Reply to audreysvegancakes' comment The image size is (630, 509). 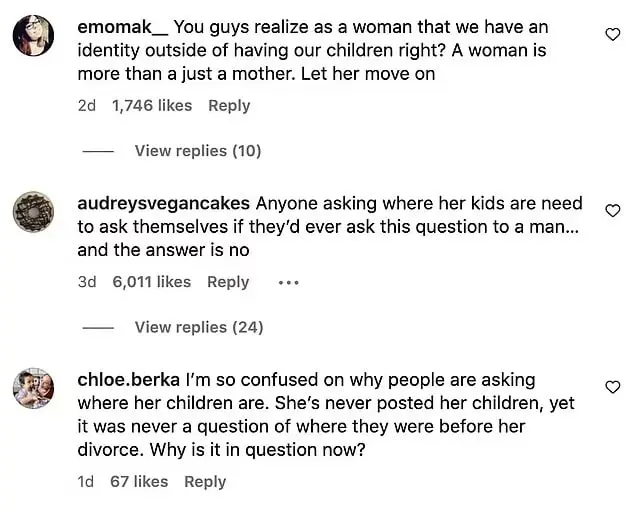(228, 282)
